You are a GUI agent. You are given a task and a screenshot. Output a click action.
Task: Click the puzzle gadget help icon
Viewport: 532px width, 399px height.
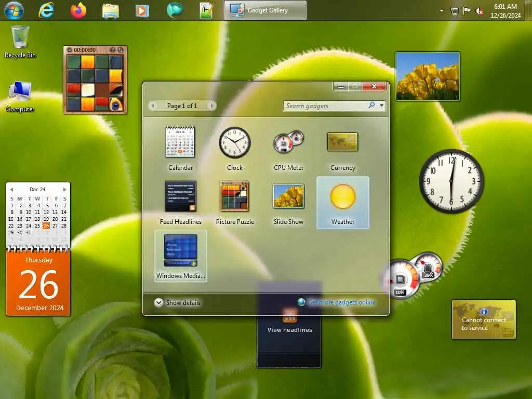pos(112,50)
